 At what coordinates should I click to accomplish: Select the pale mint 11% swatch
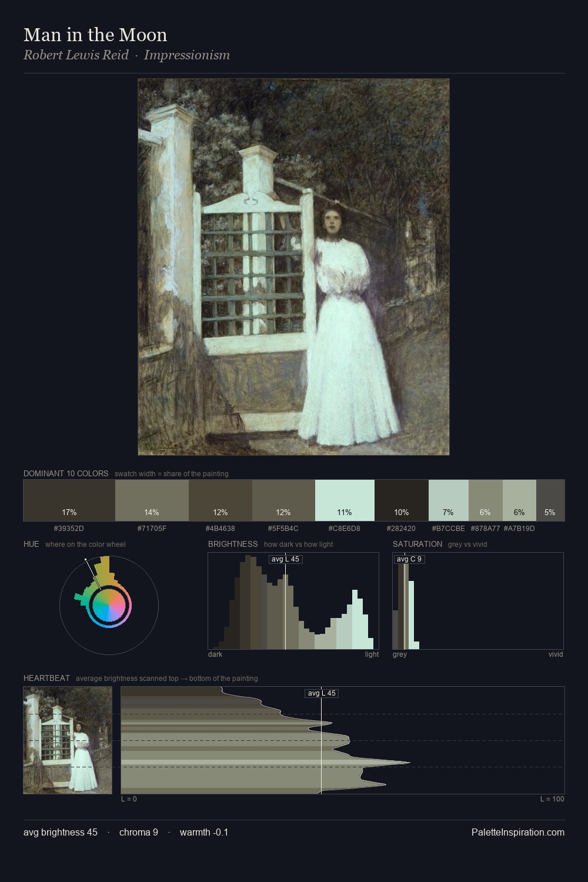(345, 500)
